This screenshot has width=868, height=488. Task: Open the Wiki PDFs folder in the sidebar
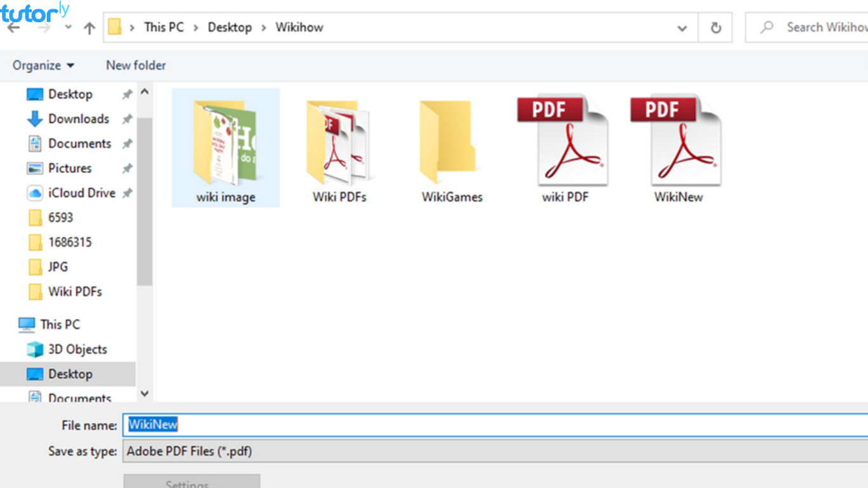(75, 292)
